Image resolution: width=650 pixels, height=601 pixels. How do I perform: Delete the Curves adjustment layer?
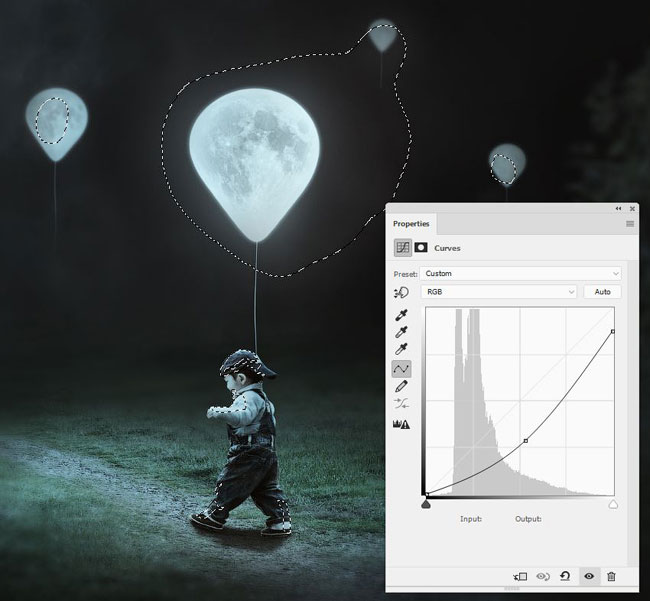coord(611,576)
